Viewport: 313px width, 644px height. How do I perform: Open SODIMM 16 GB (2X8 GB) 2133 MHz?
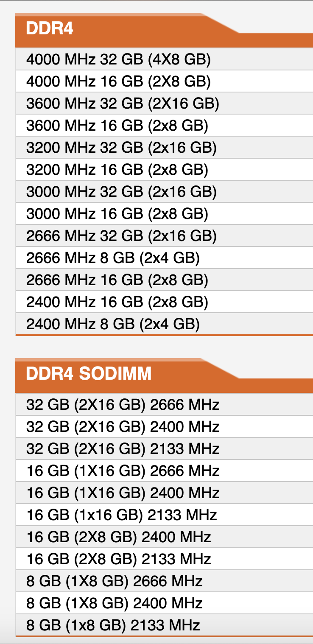[x=119, y=559]
